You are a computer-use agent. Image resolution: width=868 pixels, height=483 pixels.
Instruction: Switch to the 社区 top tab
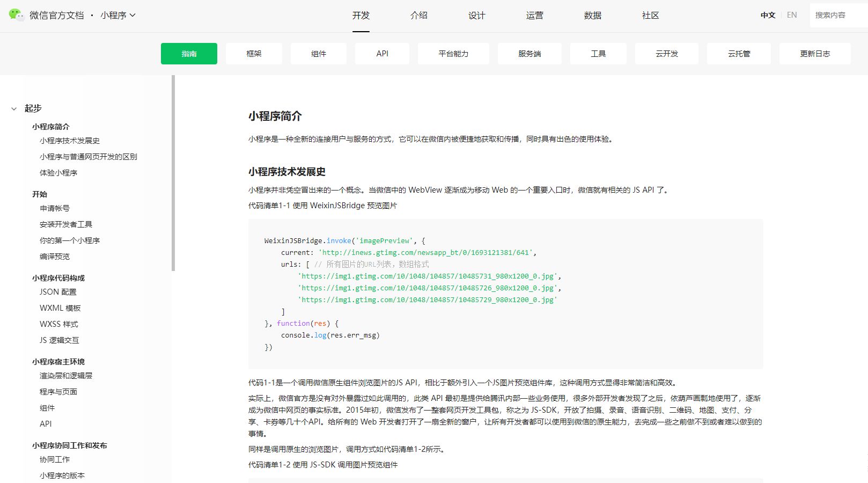651,16
